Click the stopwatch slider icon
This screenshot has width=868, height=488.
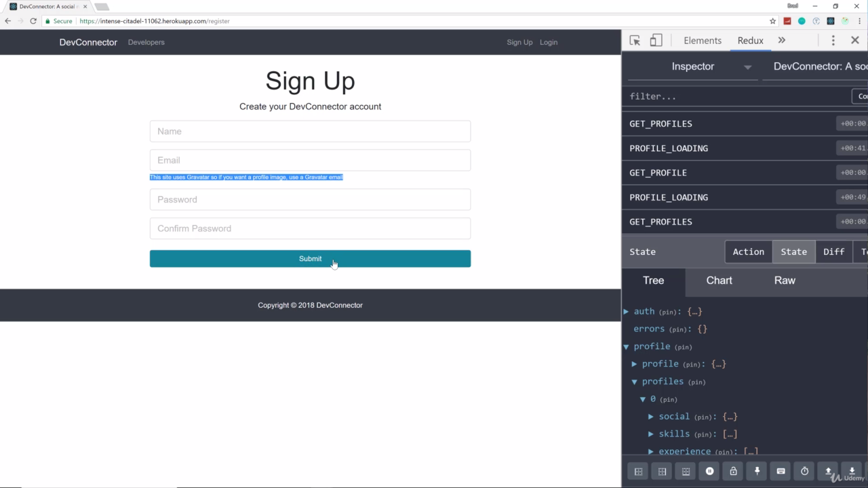click(x=804, y=471)
